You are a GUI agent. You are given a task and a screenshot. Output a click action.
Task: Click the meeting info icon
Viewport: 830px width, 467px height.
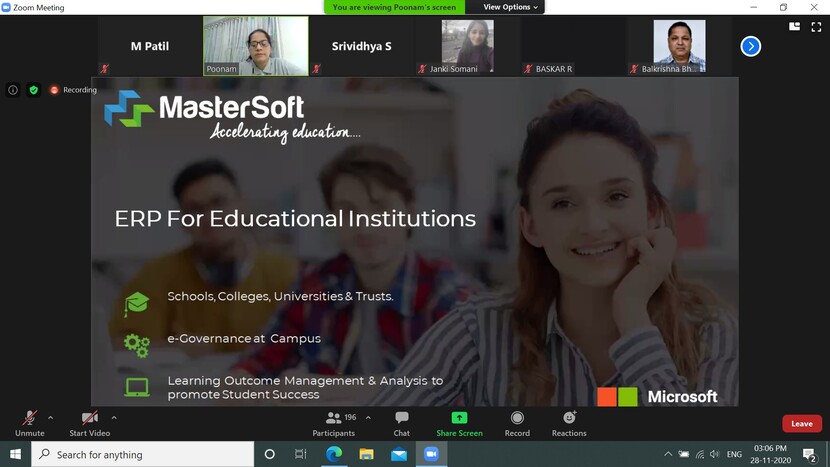coord(13,90)
